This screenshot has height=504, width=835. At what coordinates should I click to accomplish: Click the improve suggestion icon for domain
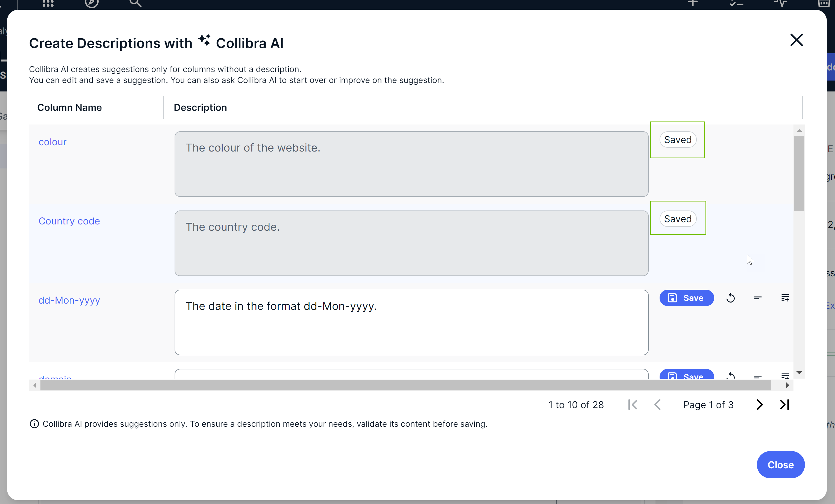click(785, 376)
